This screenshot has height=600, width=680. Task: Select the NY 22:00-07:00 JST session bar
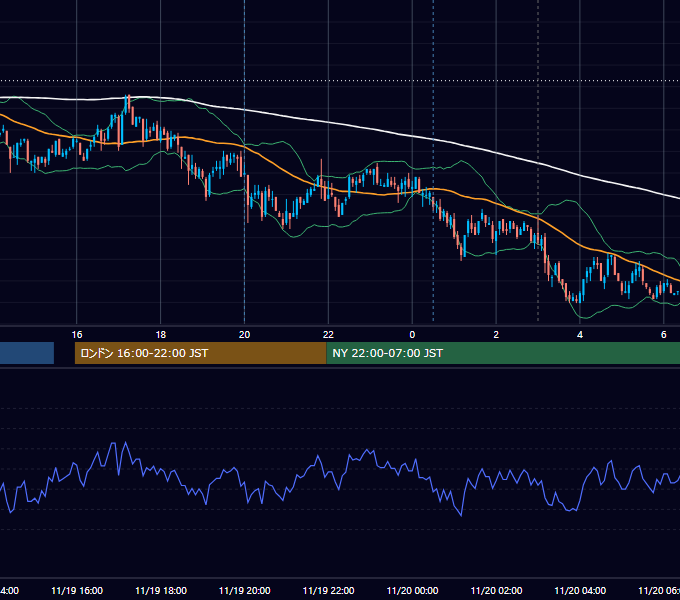(503, 353)
